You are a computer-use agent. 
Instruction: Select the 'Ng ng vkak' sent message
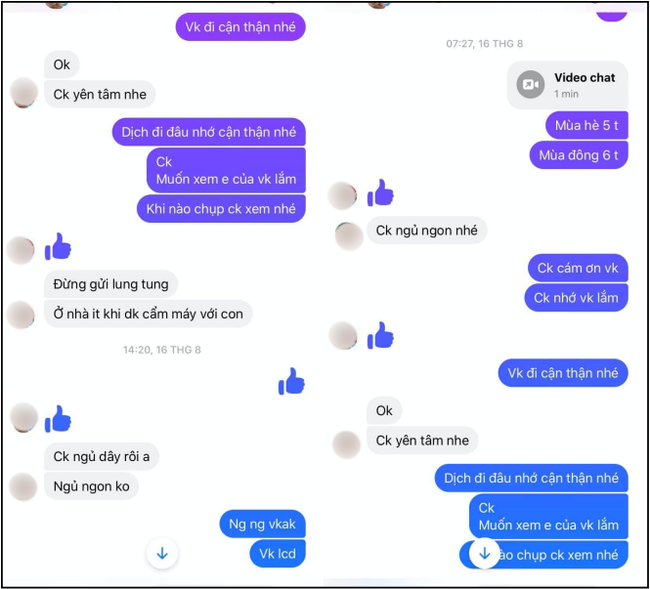(x=262, y=524)
